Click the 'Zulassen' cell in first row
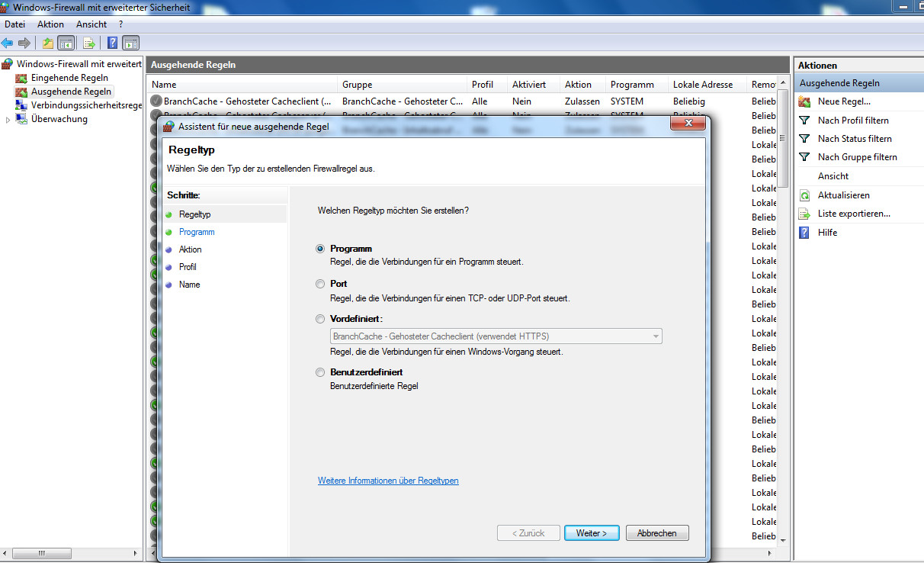Image resolution: width=924 pixels, height=563 pixels. 582,101
